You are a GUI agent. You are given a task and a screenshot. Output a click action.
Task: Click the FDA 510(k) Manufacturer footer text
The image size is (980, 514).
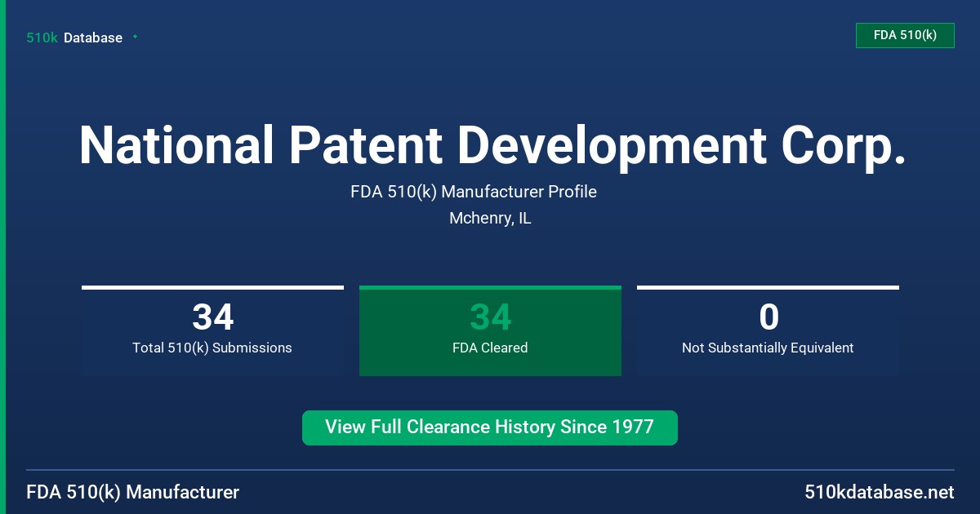click(x=133, y=493)
